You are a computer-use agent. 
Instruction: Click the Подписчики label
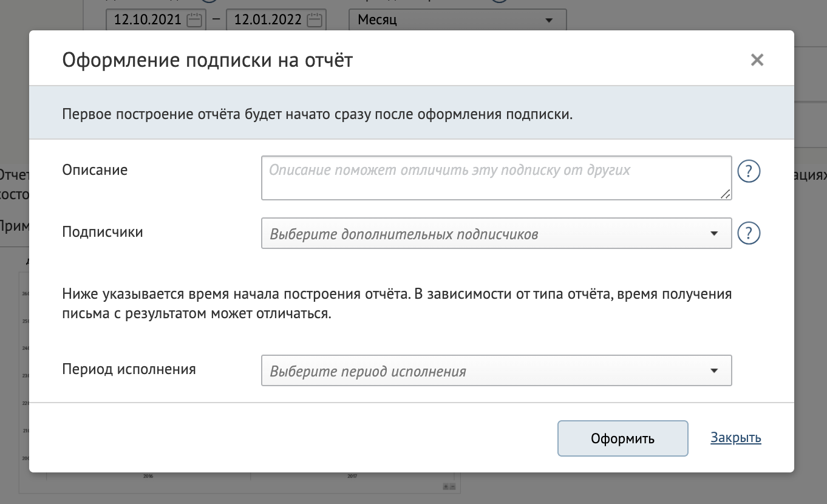(x=103, y=232)
